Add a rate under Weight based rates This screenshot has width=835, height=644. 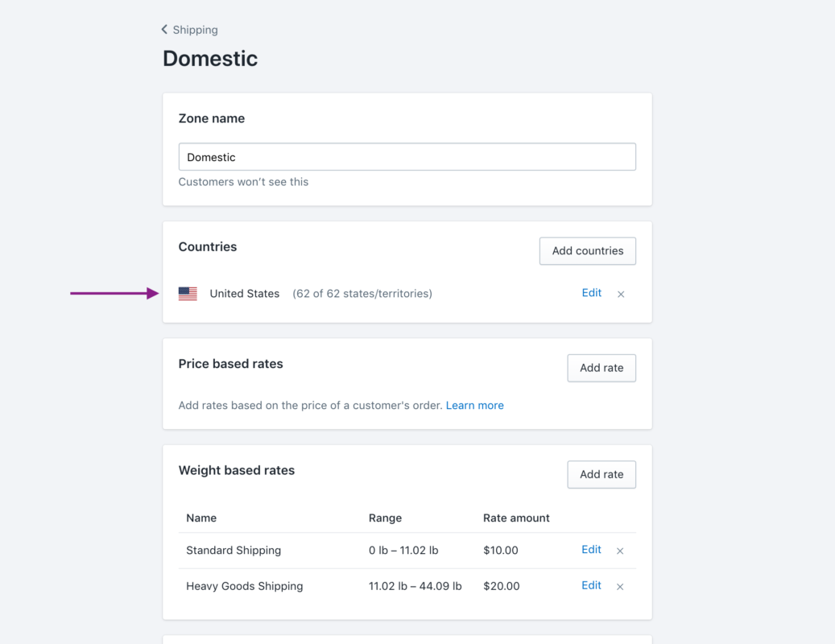pyautogui.click(x=601, y=474)
